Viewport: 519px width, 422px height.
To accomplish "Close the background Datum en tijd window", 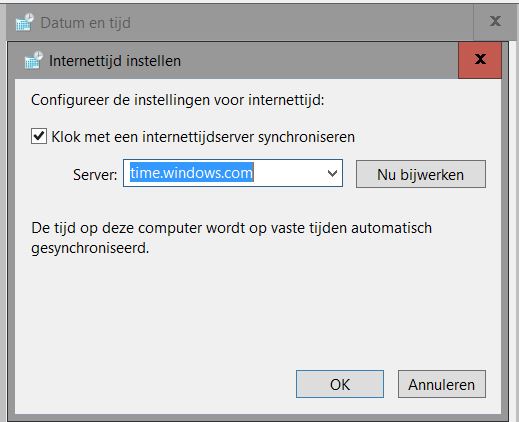I will [x=495, y=21].
